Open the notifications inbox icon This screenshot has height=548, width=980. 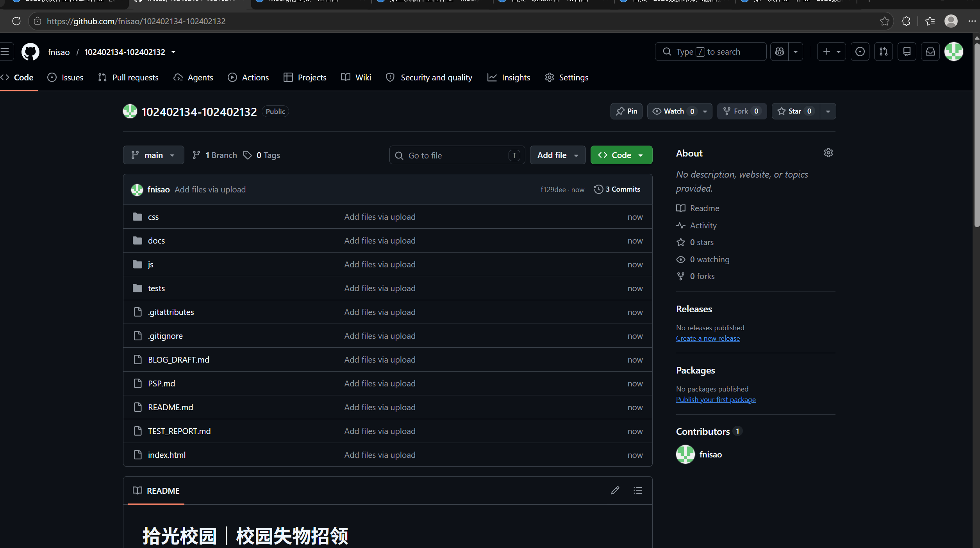(930, 52)
